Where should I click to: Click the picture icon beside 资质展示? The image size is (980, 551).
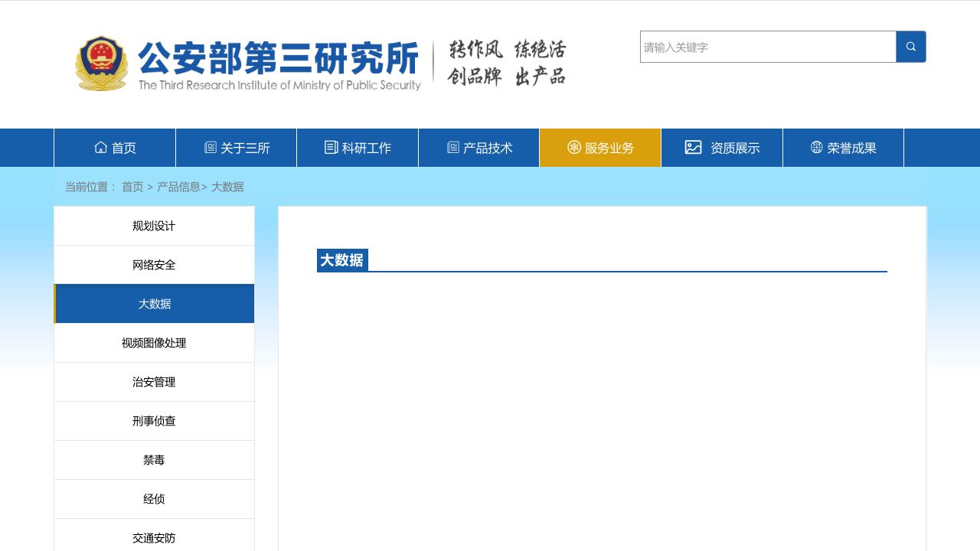693,148
